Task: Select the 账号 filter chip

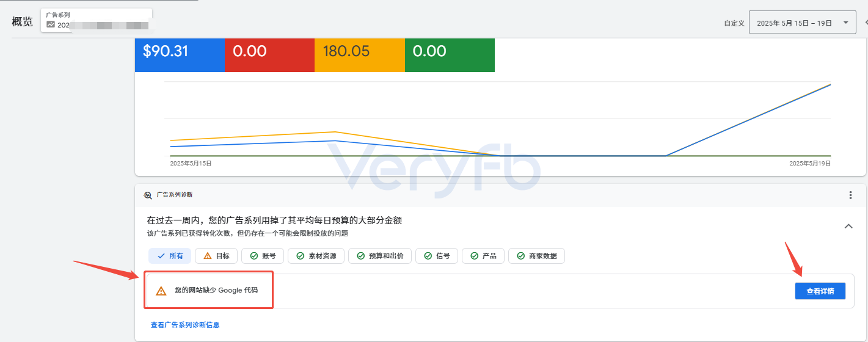Action: [x=263, y=256]
